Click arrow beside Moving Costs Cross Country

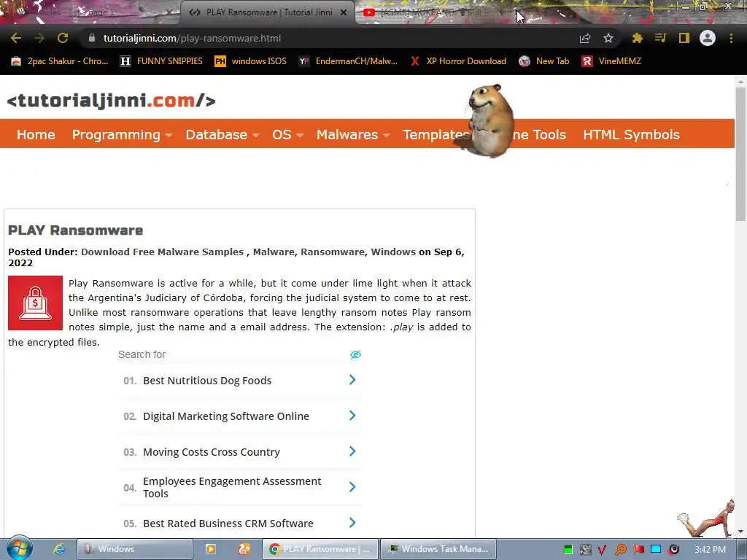pos(352,451)
